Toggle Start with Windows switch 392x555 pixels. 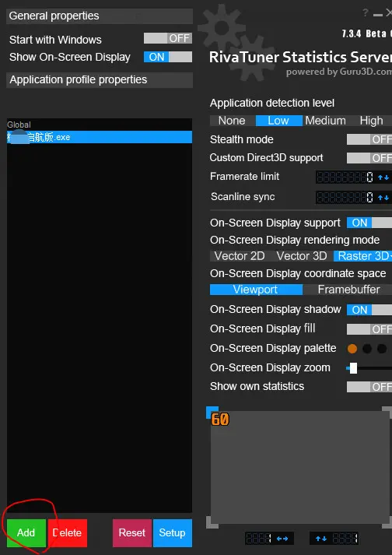point(168,38)
